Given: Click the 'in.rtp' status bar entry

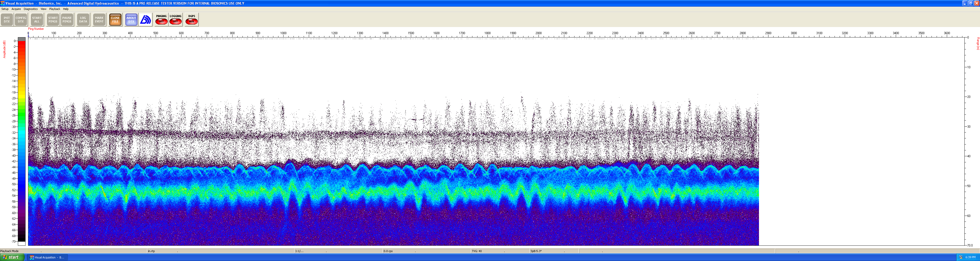Looking at the screenshot, I should (151, 251).
